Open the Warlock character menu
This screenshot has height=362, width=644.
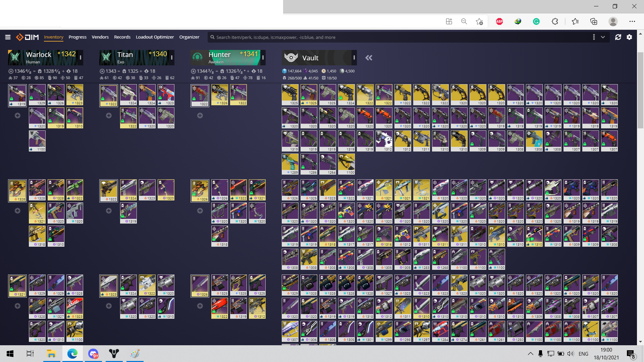[80, 58]
